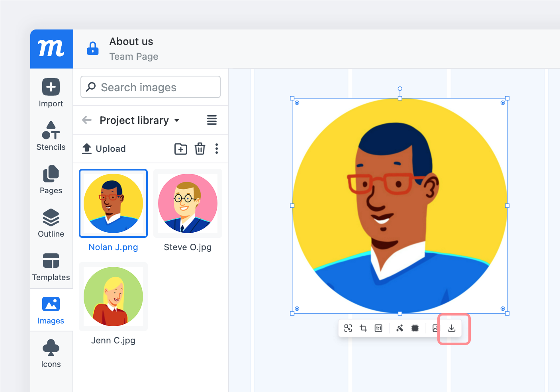Click the magic wand enhance icon

pos(399,328)
